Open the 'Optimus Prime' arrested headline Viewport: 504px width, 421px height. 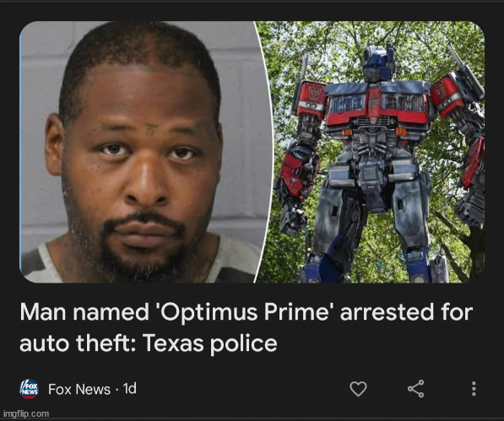tap(246, 327)
